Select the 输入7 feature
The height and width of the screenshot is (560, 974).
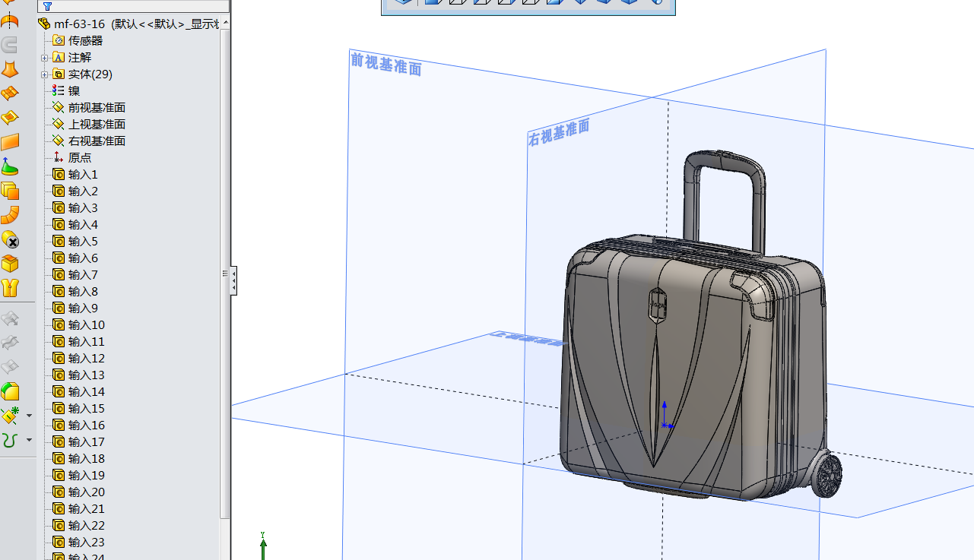point(75,275)
